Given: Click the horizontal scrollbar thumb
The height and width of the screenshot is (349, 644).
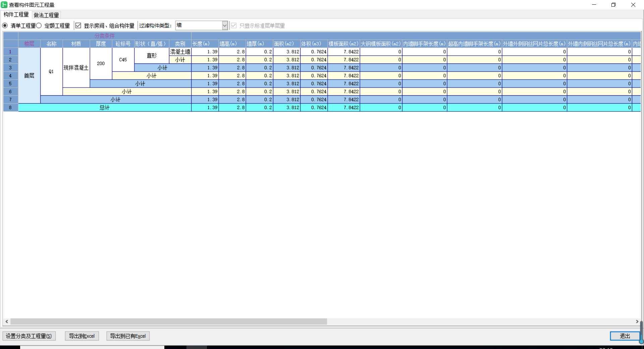Looking at the screenshot, I should pyautogui.click(x=169, y=321).
